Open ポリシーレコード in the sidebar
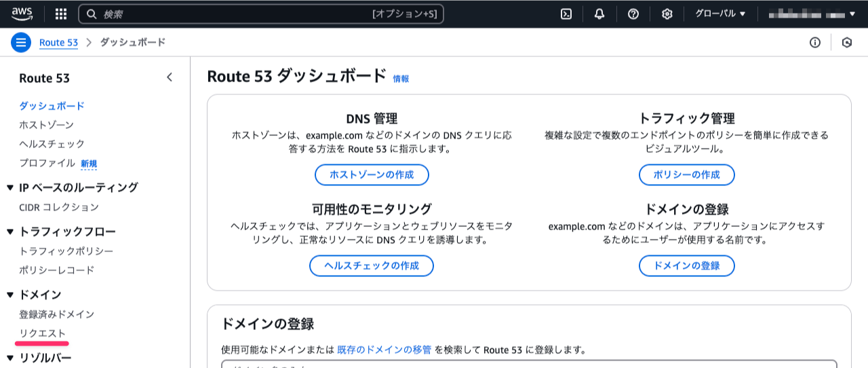Viewport: 868px width, 368px height. point(57,270)
